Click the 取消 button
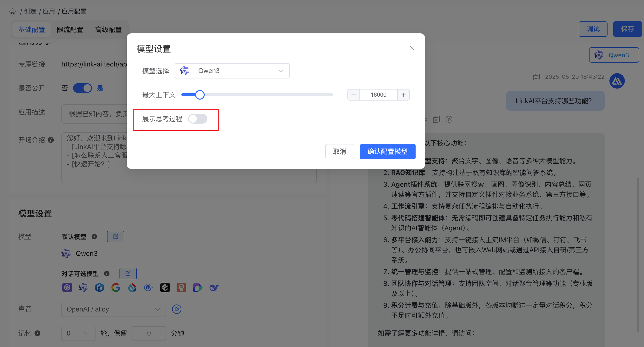 tap(340, 151)
